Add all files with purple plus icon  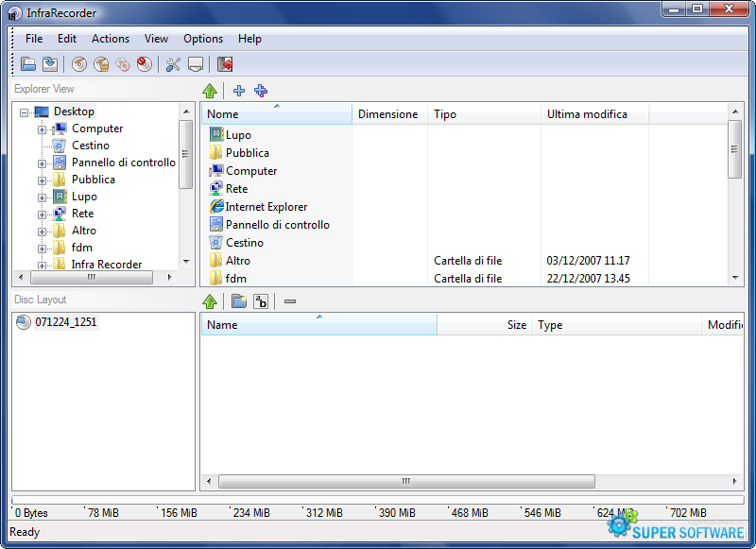point(261,90)
